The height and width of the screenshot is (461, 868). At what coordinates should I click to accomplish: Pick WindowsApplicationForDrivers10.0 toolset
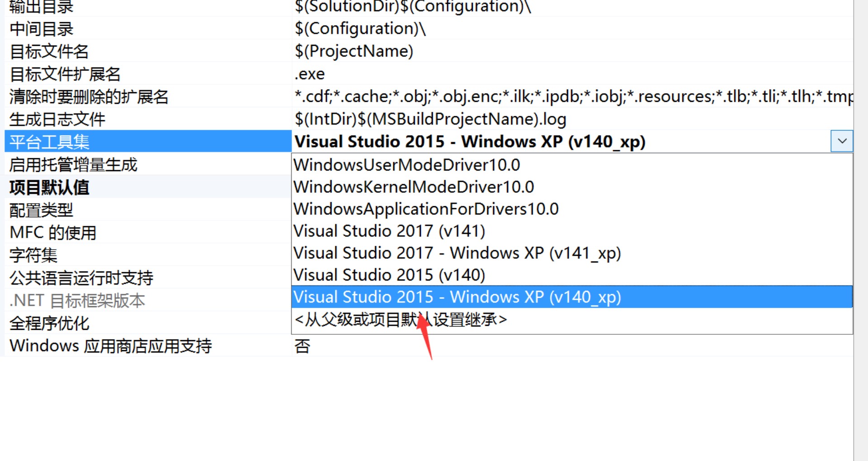point(426,209)
